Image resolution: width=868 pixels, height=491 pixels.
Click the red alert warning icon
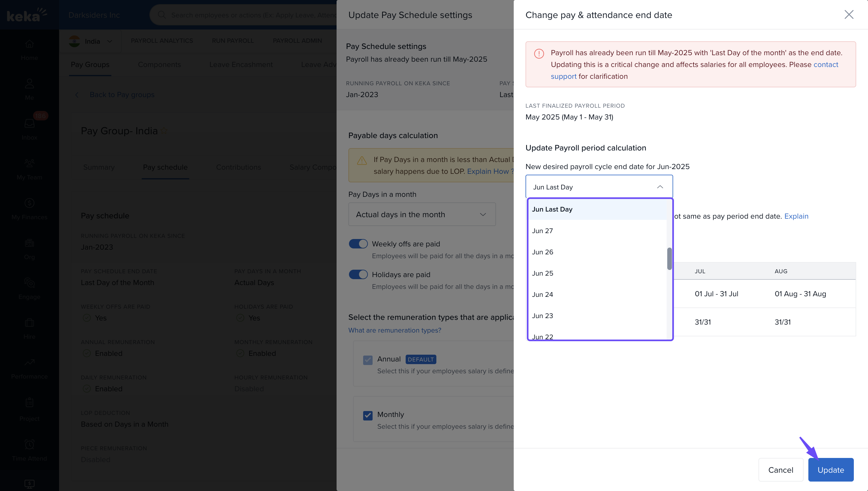pos(539,54)
